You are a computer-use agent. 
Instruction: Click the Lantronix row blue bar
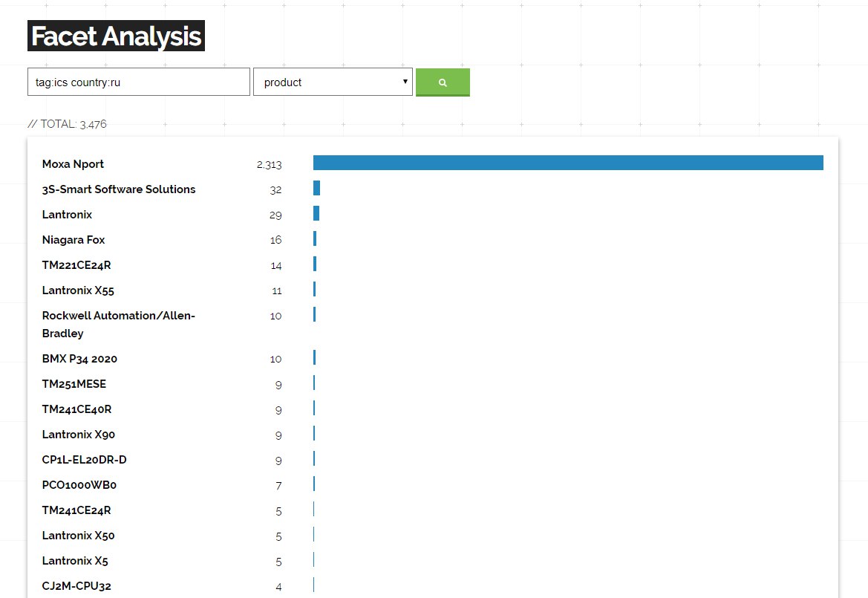[x=316, y=213]
